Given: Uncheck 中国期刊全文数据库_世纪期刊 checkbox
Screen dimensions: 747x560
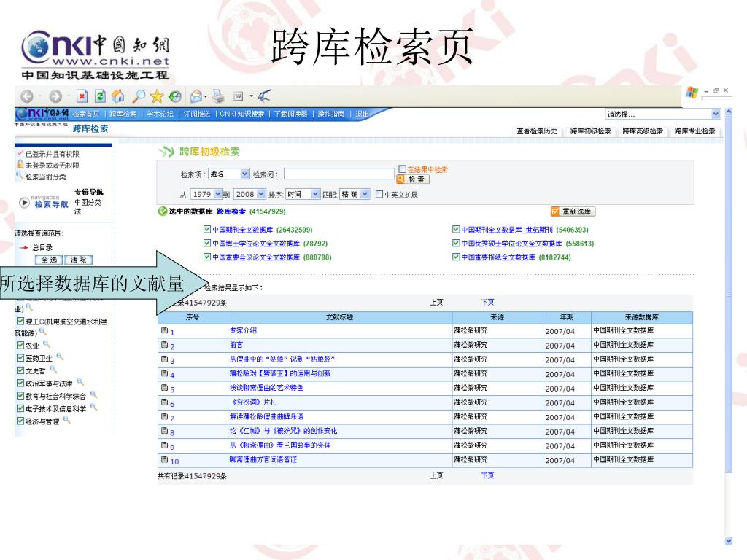Looking at the screenshot, I should pyautogui.click(x=456, y=229).
